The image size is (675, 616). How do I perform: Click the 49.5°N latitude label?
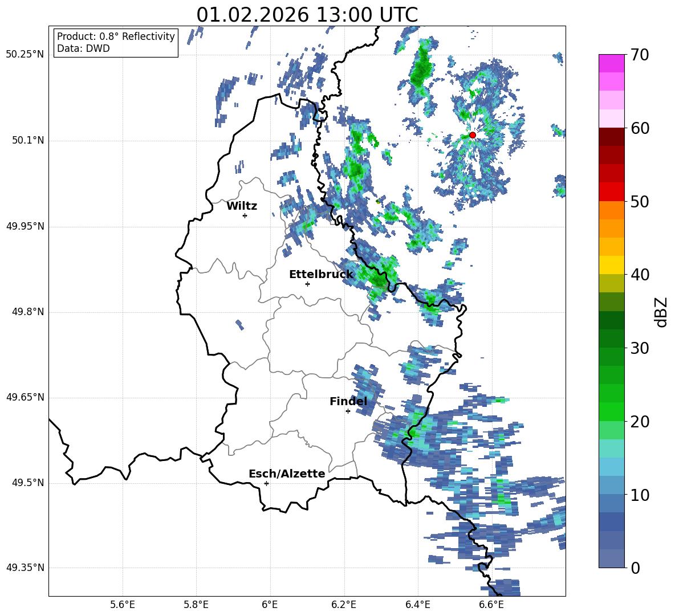28,483
